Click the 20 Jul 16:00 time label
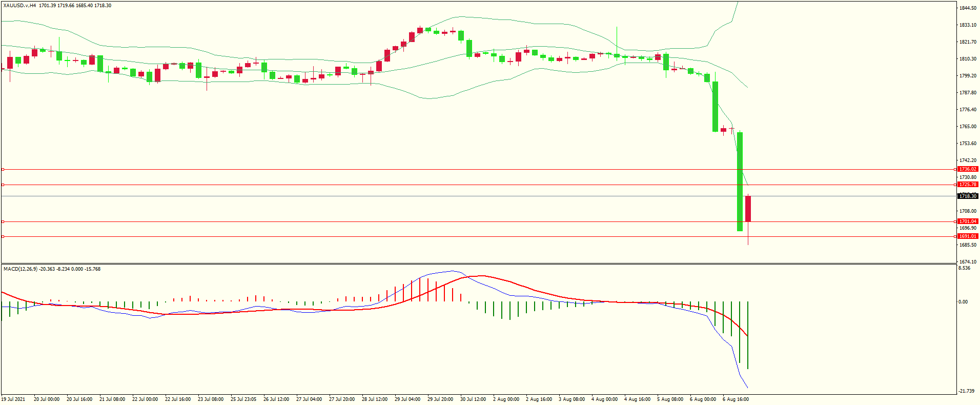 79,399
